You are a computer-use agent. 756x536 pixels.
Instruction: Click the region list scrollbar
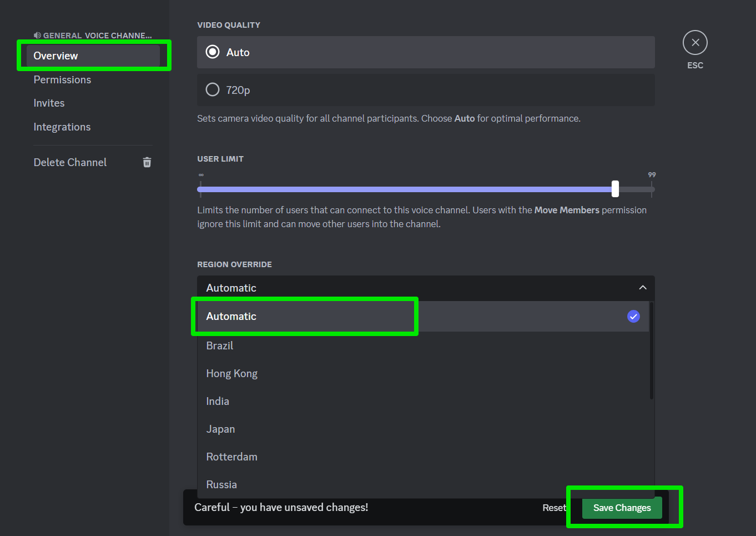click(x=652, y=351)
